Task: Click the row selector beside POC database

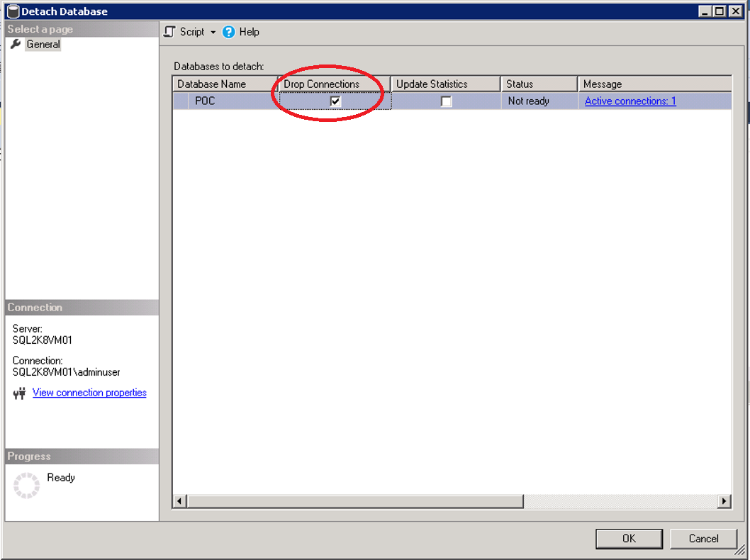Action: [x=180, y=101]
